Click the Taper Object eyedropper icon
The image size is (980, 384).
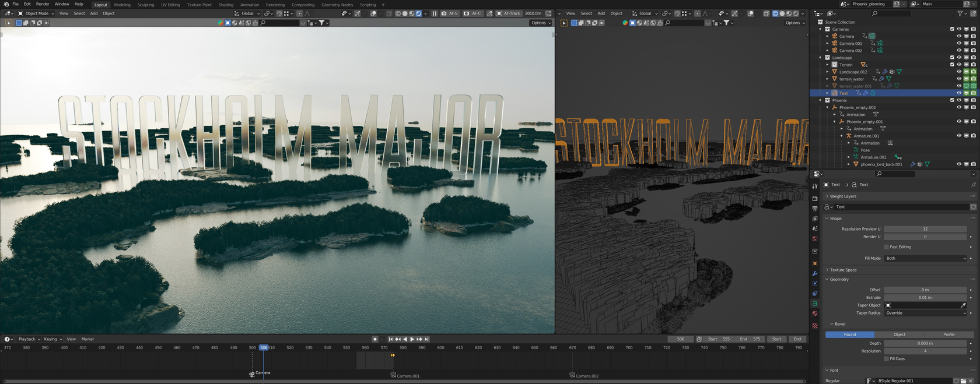tap(963, 305)
